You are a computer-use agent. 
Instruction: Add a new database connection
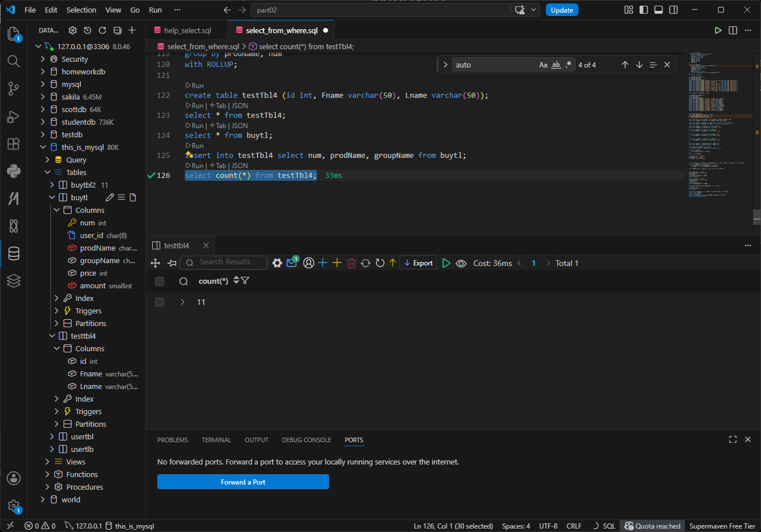click(x=132, y=30)
